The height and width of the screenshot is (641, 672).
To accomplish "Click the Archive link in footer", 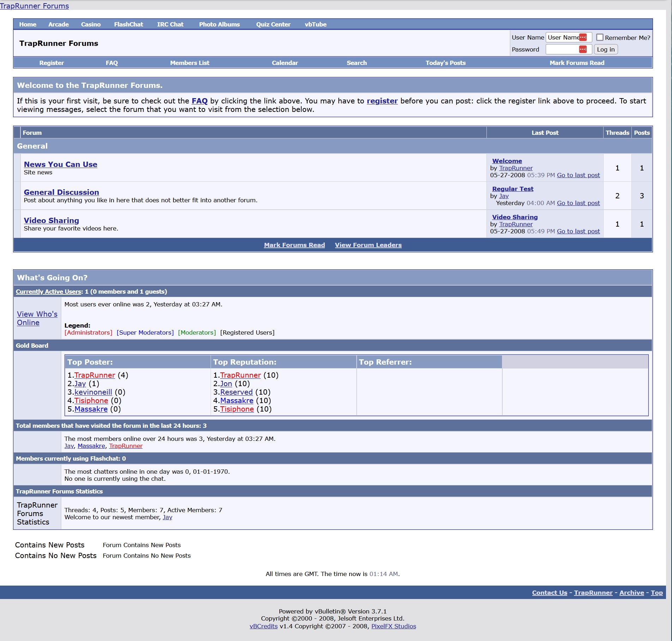I will pos(631,593).
